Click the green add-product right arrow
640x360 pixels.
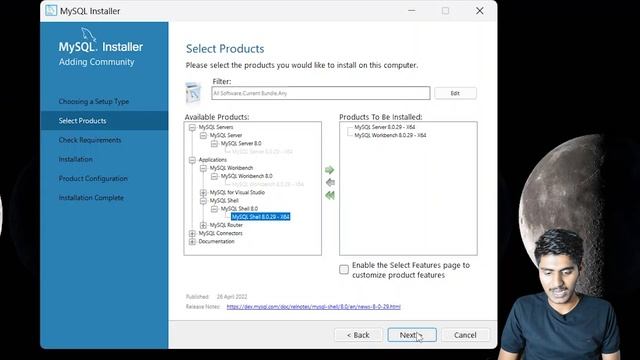click(x=329, y=170)
